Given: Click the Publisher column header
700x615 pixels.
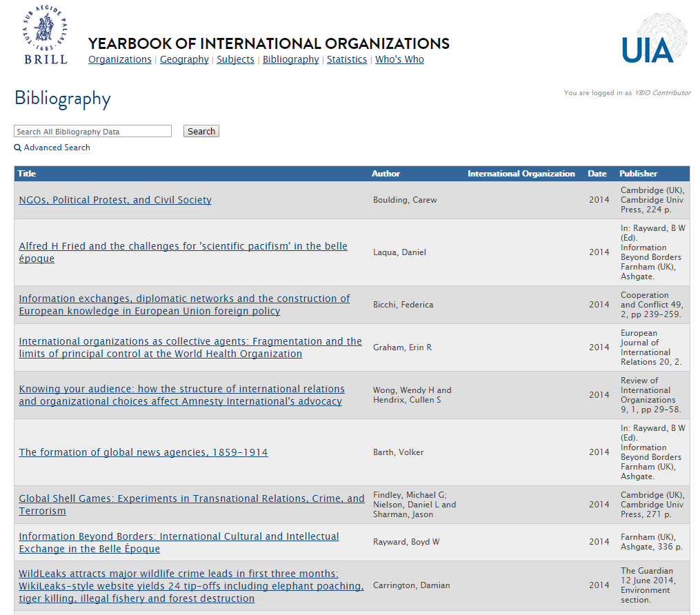Looking at the screenshot, I should (638, 174).
